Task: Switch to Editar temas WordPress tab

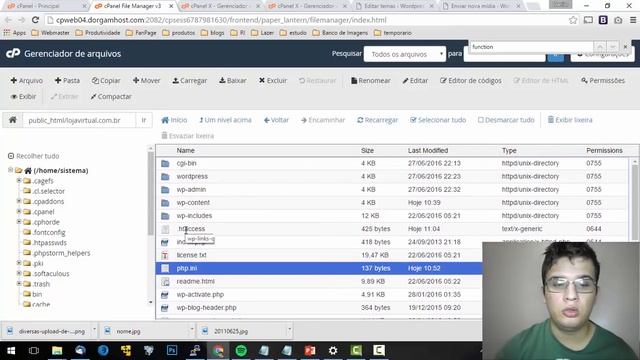Action: 394,6
